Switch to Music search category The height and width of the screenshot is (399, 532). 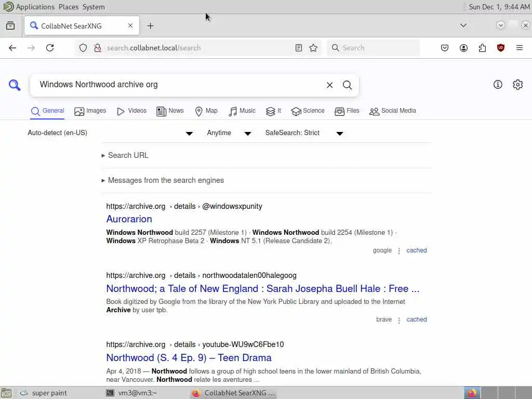(242, 111)
